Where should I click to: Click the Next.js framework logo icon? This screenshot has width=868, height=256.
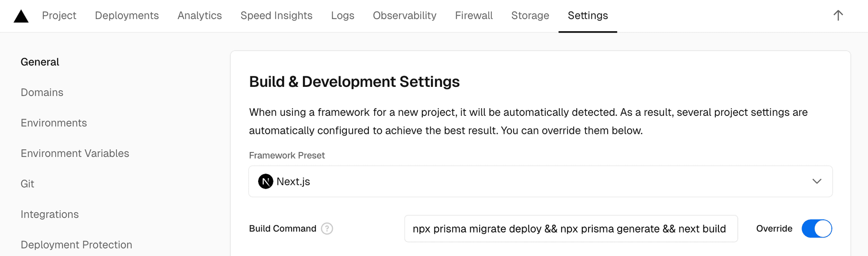pyautogui.click(x=265, y=181)
